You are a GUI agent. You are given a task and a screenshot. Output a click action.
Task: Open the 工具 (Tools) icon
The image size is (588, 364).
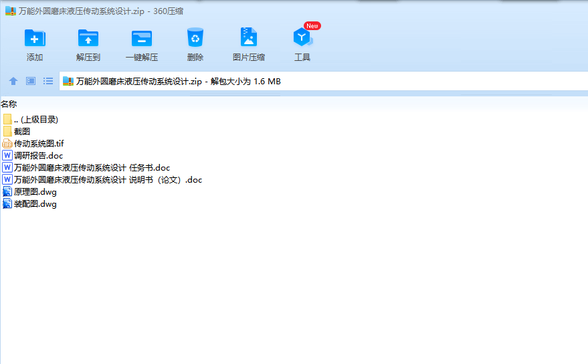coord(302,37)
